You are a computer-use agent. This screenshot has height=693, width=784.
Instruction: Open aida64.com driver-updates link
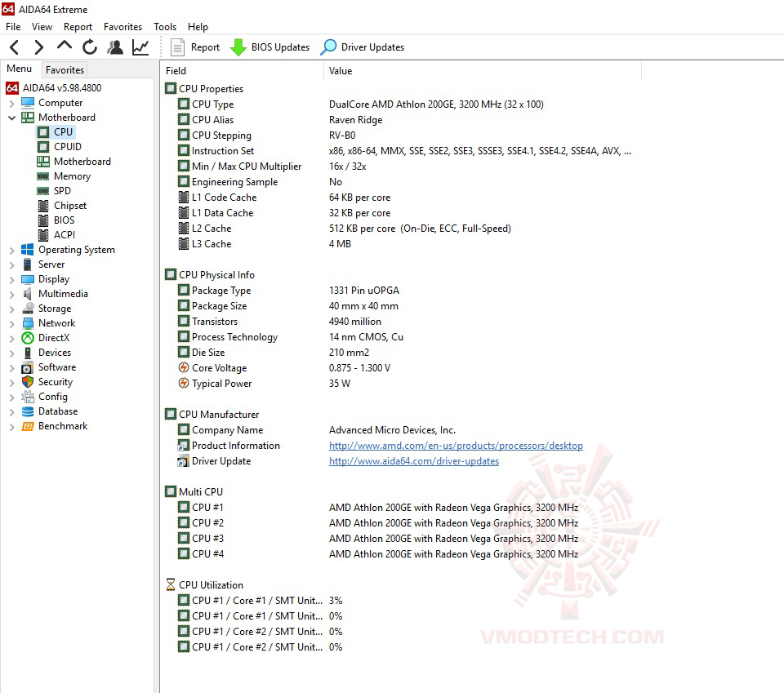(414, 461)
